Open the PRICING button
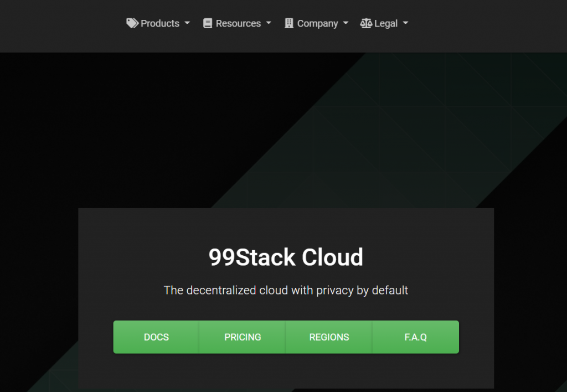Screen dimensions: 567x392 click(243, 337)
